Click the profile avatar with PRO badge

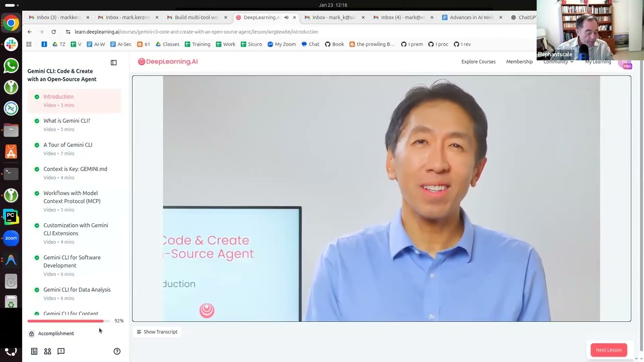point(626,62)
